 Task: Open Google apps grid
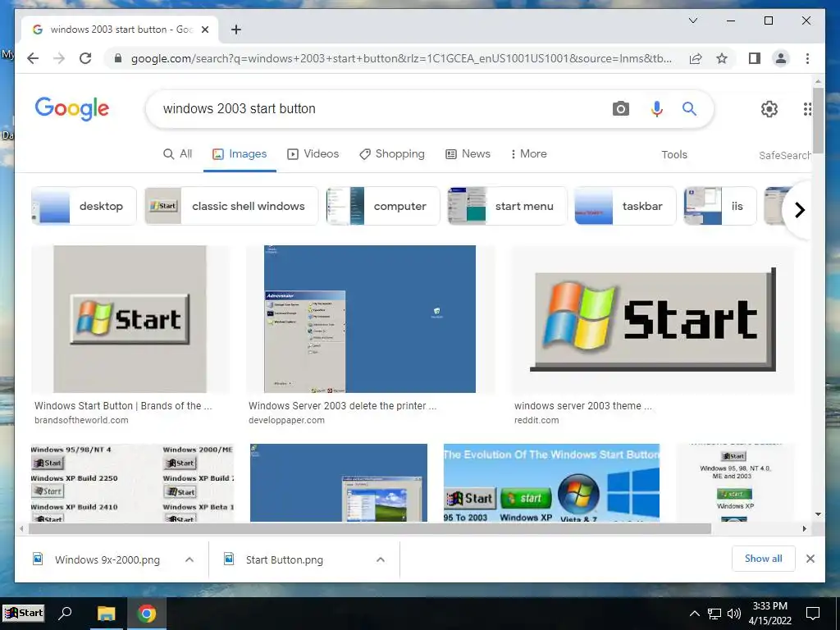tap(807, 109)
